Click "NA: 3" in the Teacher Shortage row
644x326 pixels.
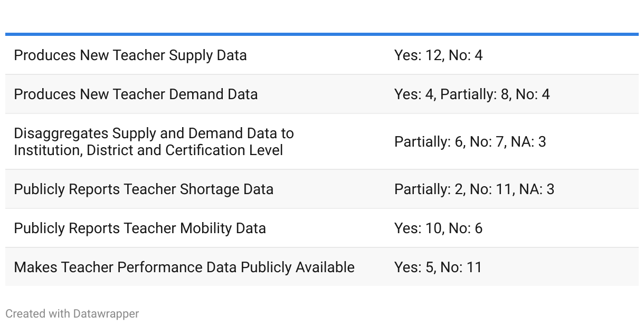click(x=536, y=189)
